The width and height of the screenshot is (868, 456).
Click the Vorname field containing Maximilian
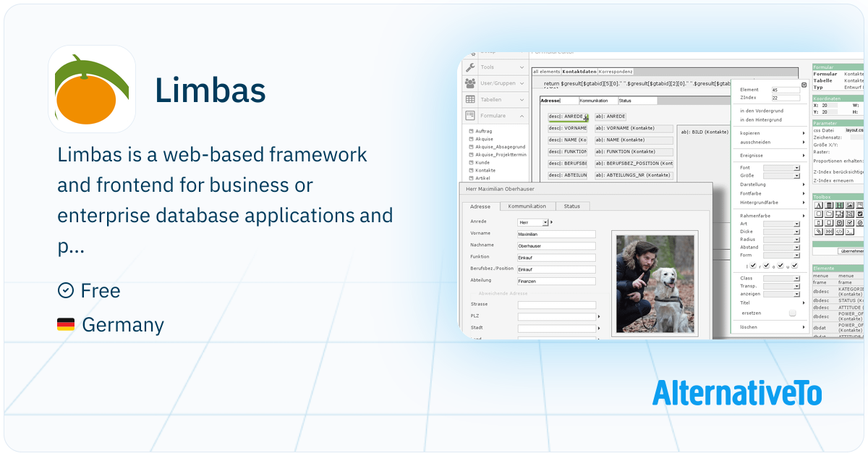coord(556,234)
